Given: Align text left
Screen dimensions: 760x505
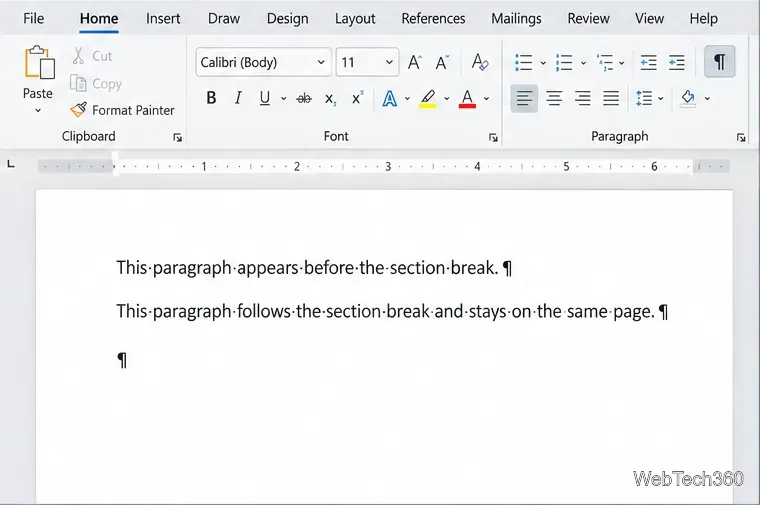Looking at the screenshot, I should point(524,98).
